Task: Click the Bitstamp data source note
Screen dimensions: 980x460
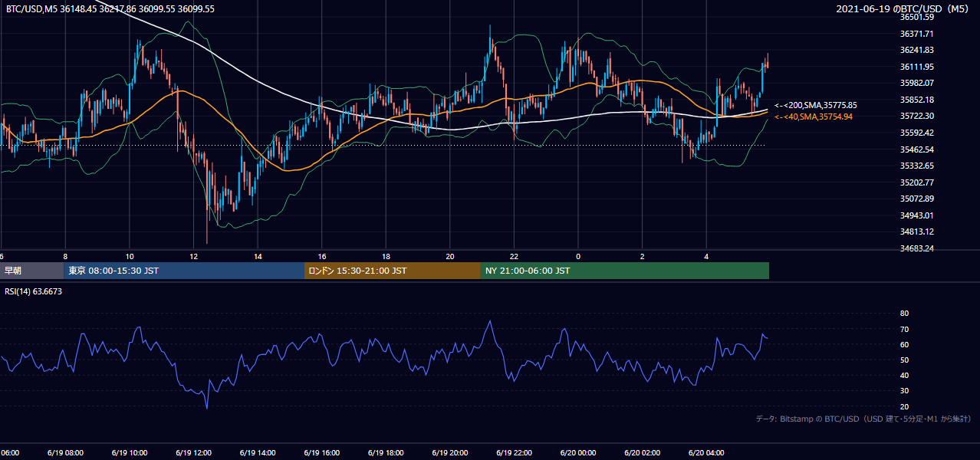Action: [x=863, y=419]
